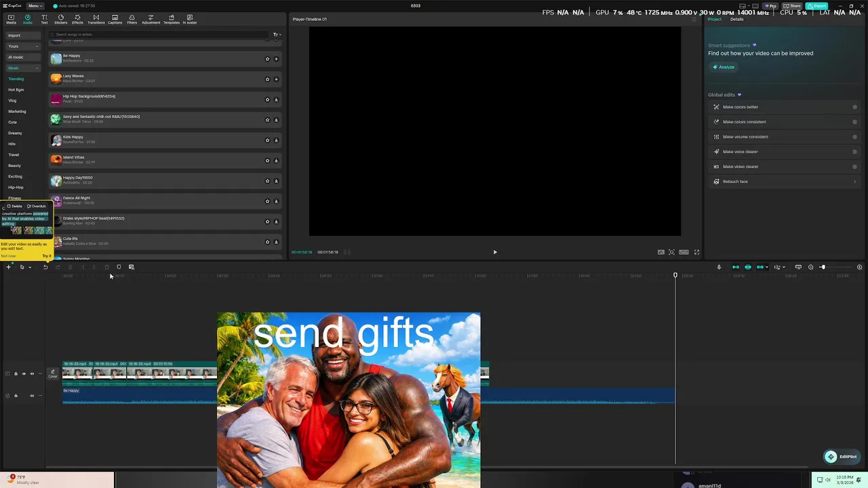Click the timeline marker shield icon
This screenshot has height=488, width=868.
click(119, 267)
